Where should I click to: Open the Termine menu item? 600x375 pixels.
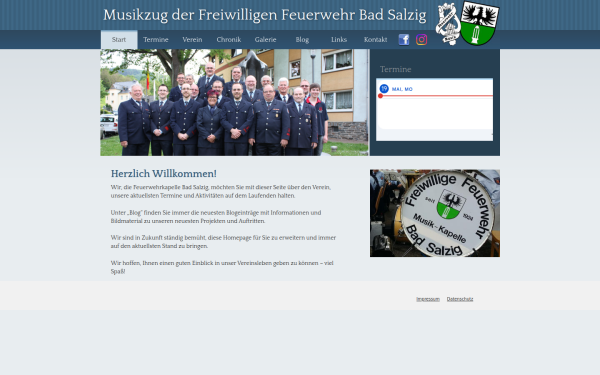point(156,39)
